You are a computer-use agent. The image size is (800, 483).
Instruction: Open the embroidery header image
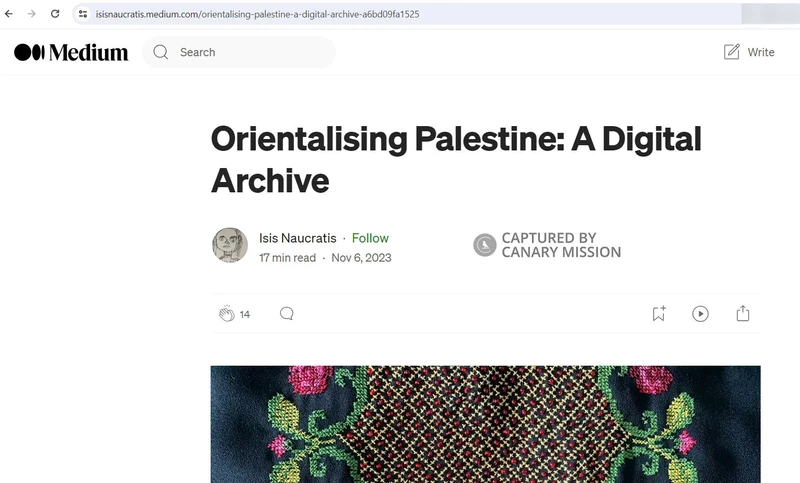point(485,424)
